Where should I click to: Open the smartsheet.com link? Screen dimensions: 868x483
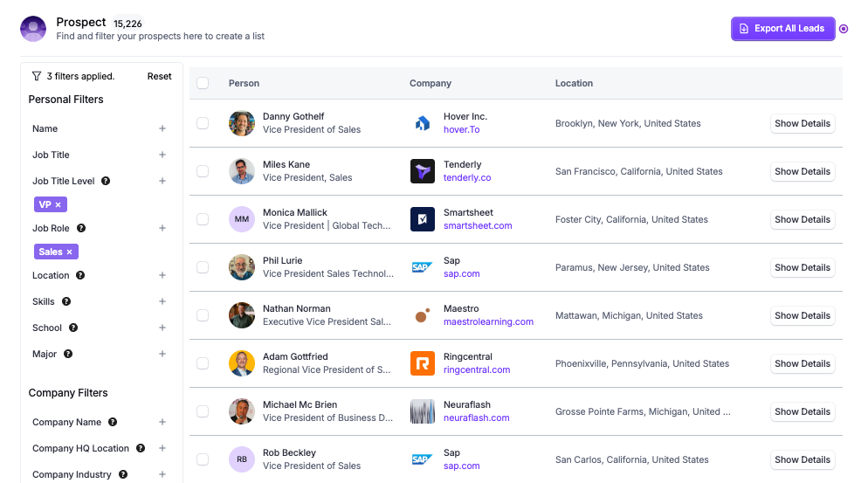[478, 226]
